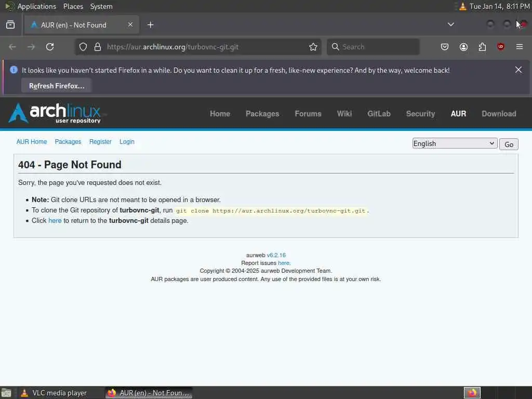Close the AUR Not Found tab
Image resolution: width=532 pixels, height=399 pixels.
pos(130,25)
